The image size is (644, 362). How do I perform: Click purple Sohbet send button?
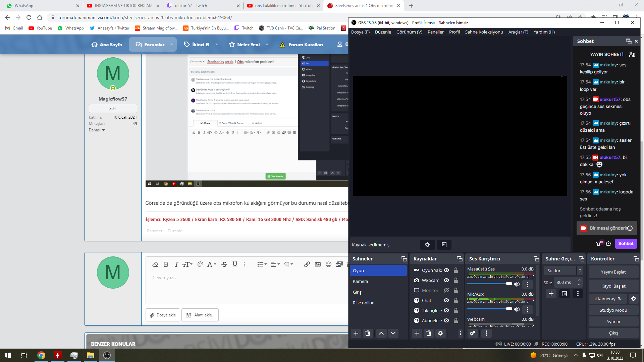(626, 244)
